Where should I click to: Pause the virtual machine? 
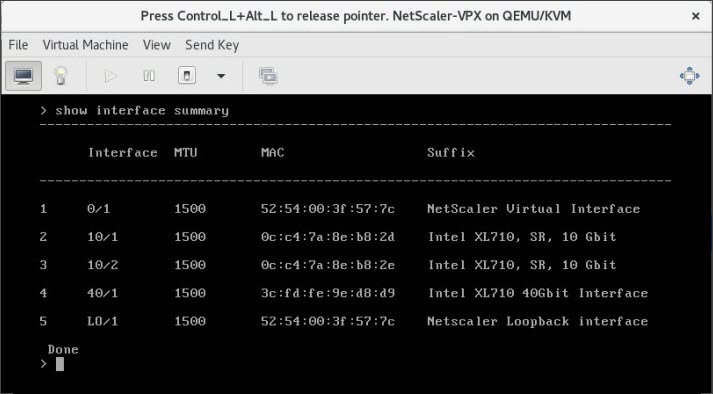(x=149, y=76)
